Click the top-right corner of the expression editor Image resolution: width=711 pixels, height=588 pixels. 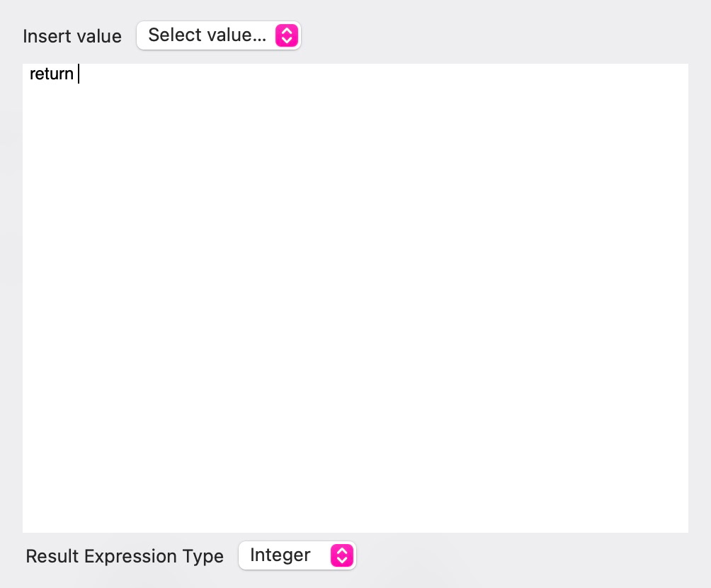[x=683, y=69]
